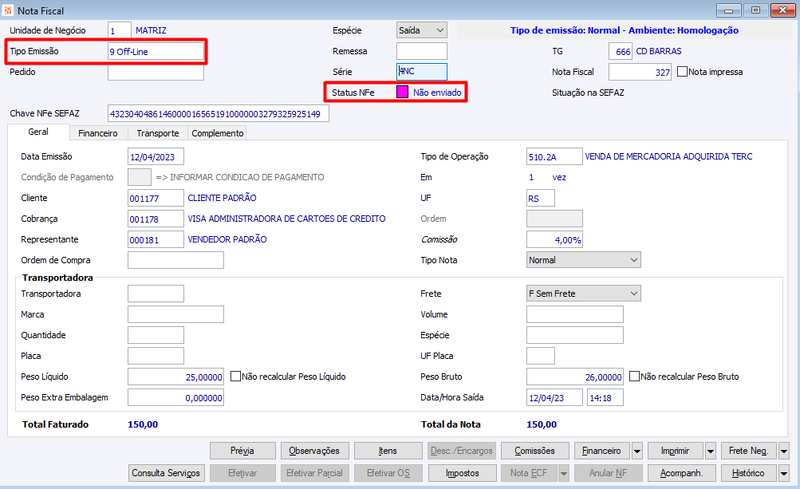800x489 pixels.
Task: Focus the Tipo Emissão field
Action: click(x=156, y=51)
